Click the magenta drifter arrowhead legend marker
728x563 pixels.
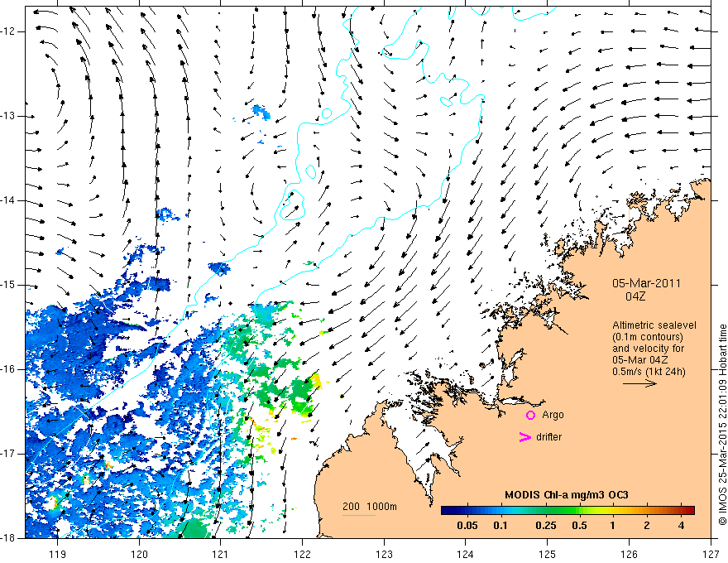(x=524, y=437)
